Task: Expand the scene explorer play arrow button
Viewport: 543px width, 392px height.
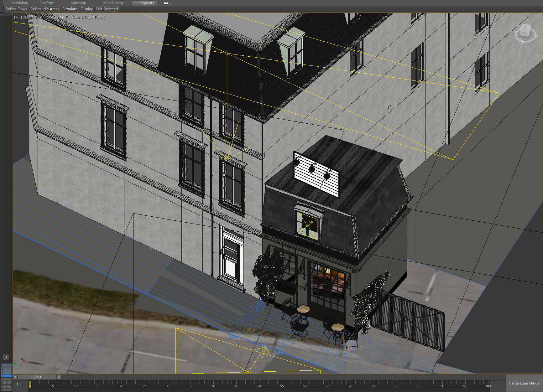Action: point(6,357)
